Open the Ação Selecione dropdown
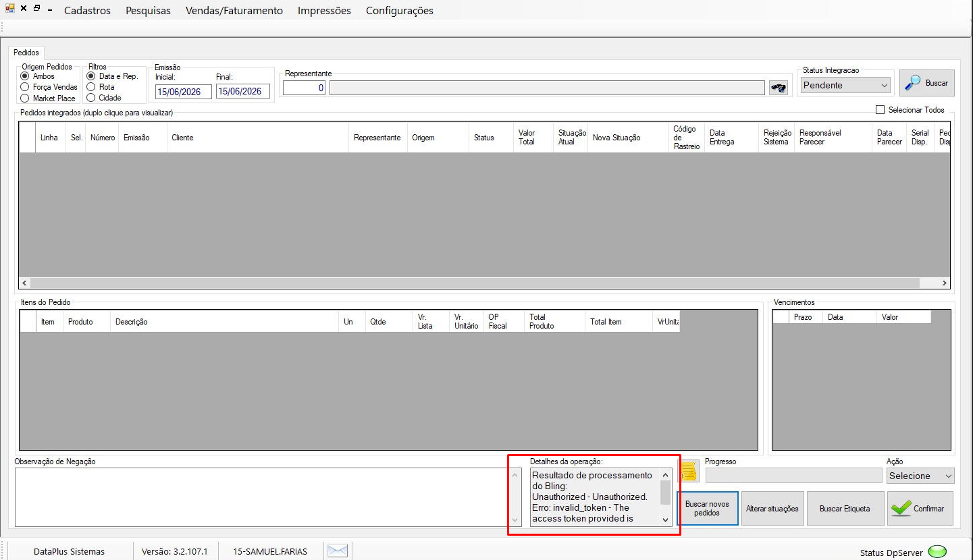 pos(920,476)
